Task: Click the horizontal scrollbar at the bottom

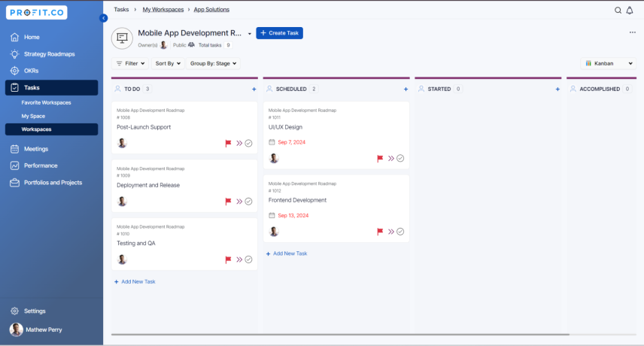Action: (340, 335)
